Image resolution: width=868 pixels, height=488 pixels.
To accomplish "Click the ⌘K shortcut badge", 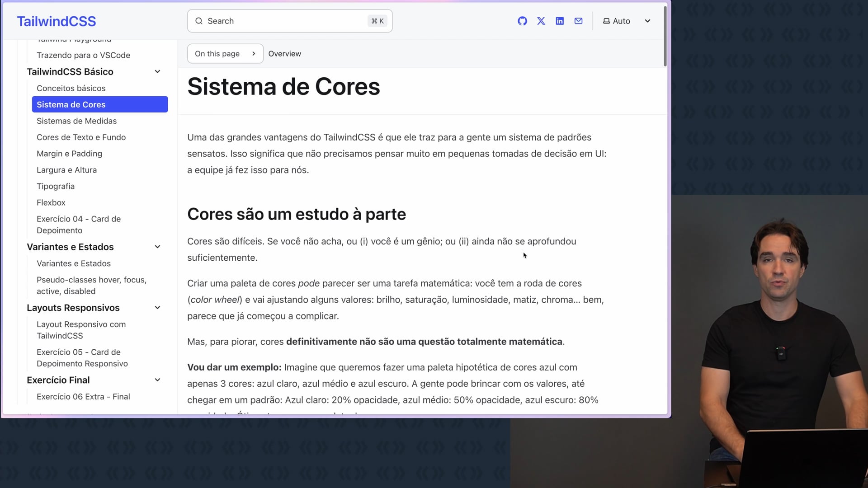I will click(377, 21).
